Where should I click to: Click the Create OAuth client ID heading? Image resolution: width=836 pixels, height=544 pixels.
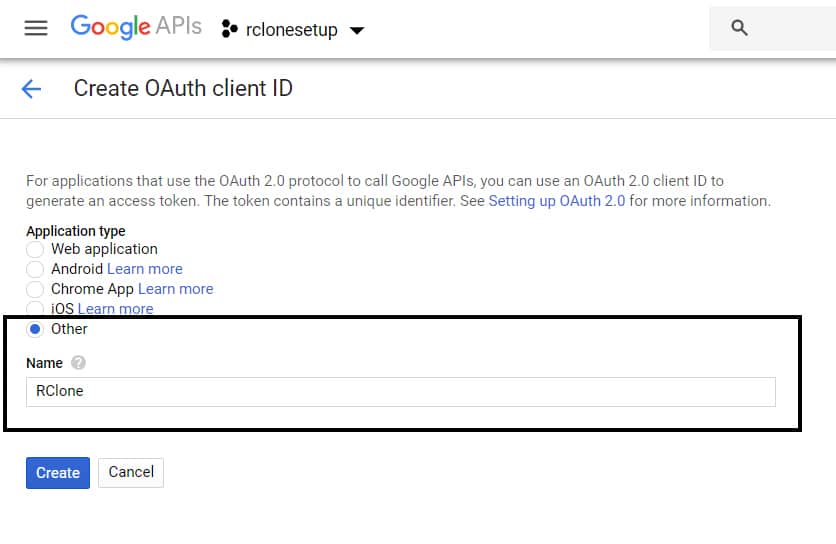click(183, 89)
